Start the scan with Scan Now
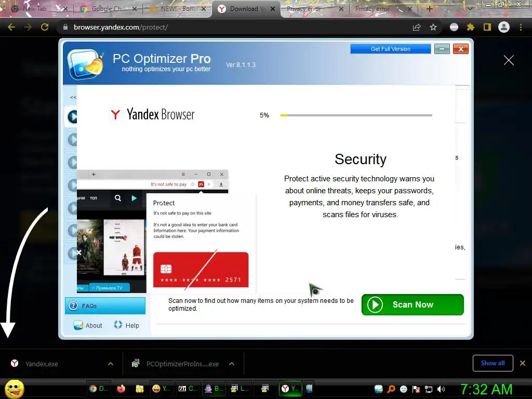 (413, 304)
